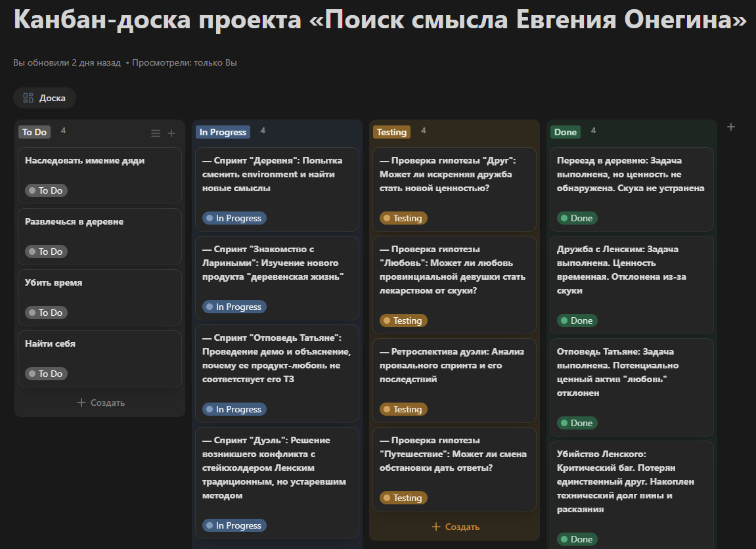Image resolution: width=756 pixels, height=549 pixels.
Task: Click the plus icon in the To Do column header
Action: pyautogui.click(x=171, y=133)
